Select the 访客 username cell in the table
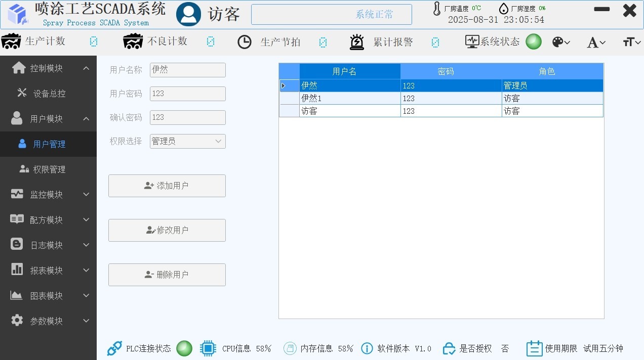644x360 pixels. (350, 111)
